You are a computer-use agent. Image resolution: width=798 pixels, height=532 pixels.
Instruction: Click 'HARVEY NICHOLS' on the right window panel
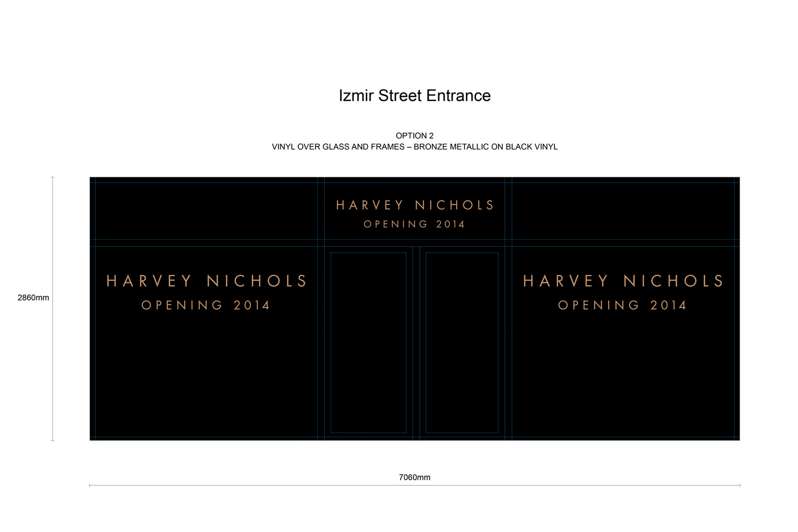623,281
